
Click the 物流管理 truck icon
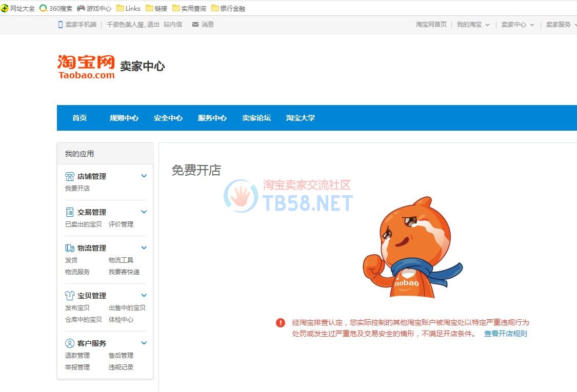(70, 248)
